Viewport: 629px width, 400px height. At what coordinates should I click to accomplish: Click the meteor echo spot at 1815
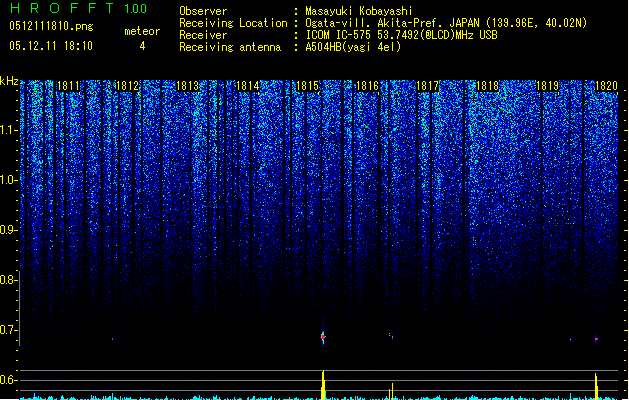point(323,337)
